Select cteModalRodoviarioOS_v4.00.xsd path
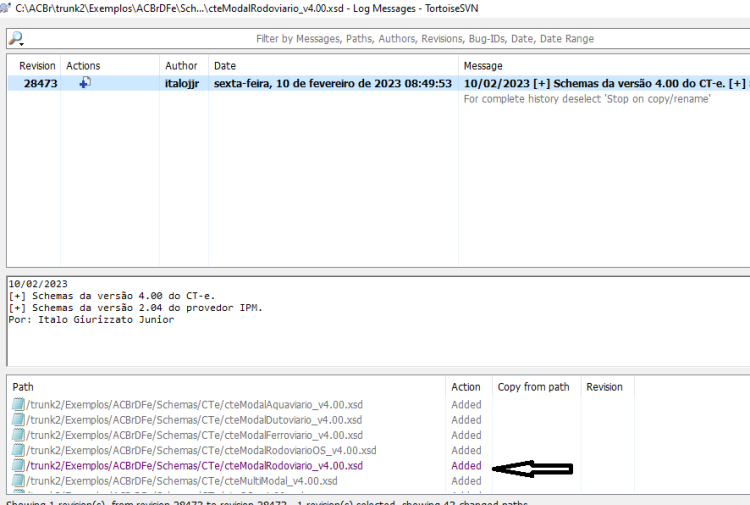Screen dimensions: 750x505 coord(201,450)
